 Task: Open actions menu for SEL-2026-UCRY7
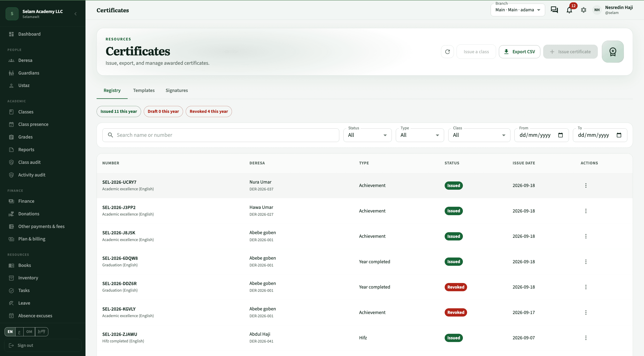[x=586, y=185]
